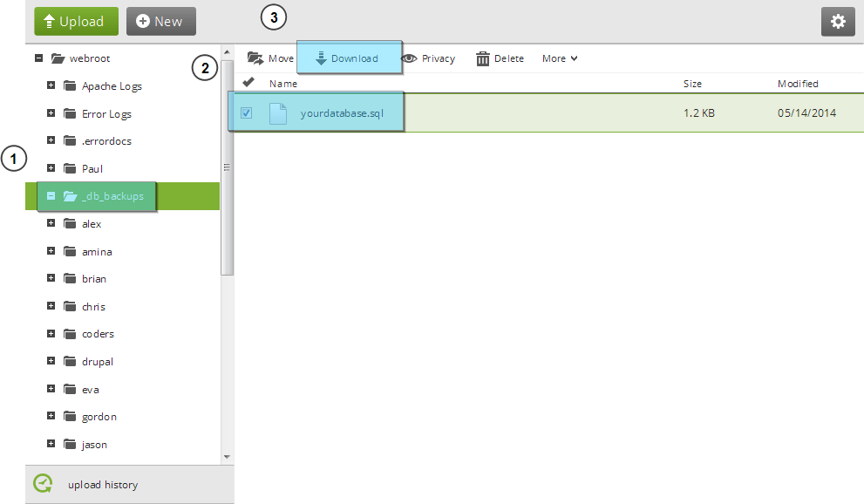Expand the gordon folder node
The width and height of the screenshot is (864, 504).
point(51,416)
